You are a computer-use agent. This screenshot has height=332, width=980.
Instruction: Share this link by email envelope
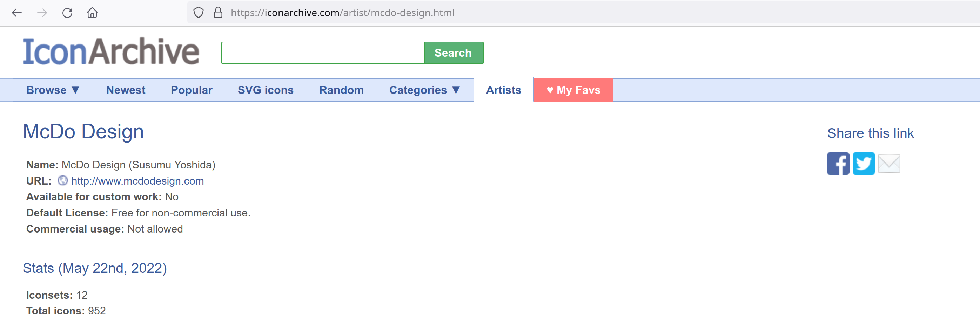(x=889, y=164)
